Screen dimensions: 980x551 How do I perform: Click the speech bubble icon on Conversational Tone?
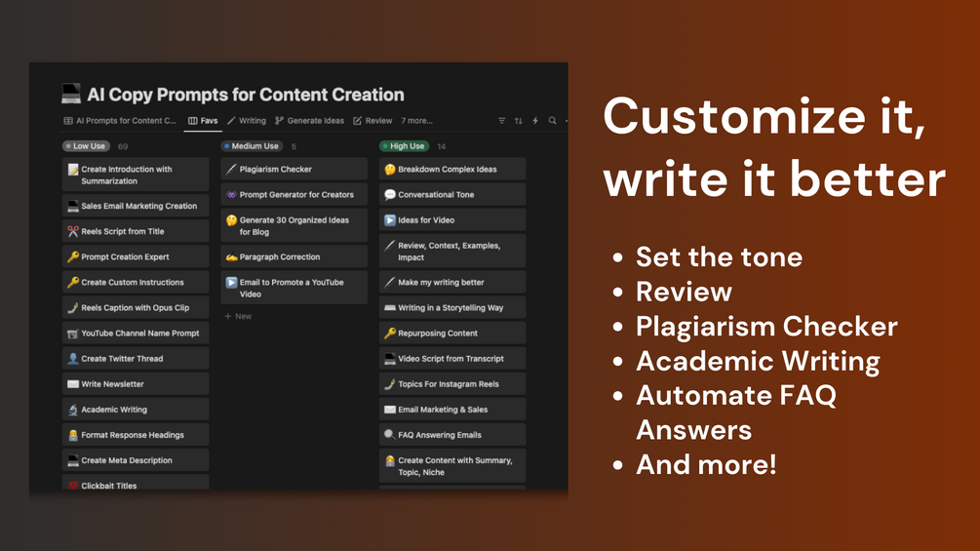[x=390, y=195]
